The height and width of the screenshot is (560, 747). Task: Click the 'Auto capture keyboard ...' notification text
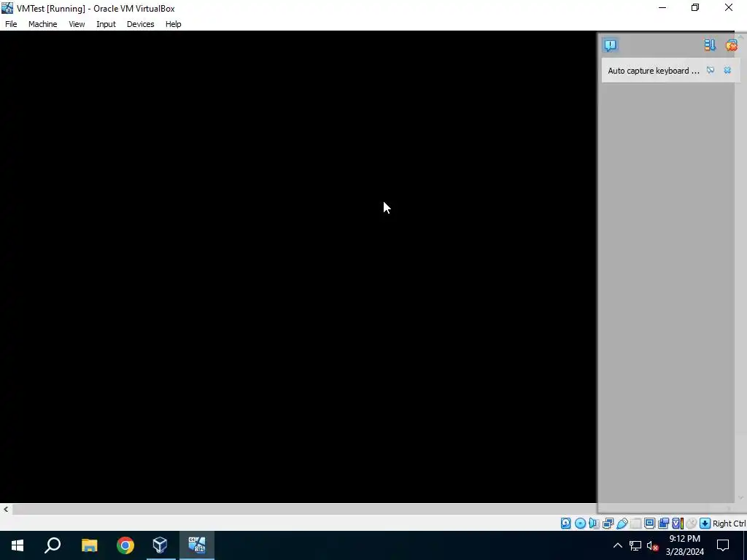tap(653, 71)
